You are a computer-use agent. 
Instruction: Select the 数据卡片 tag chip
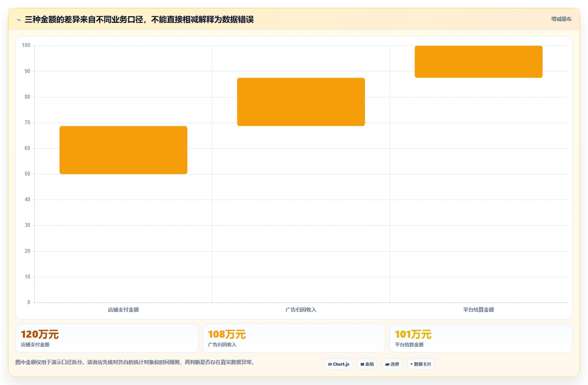(x=421, y=364)
